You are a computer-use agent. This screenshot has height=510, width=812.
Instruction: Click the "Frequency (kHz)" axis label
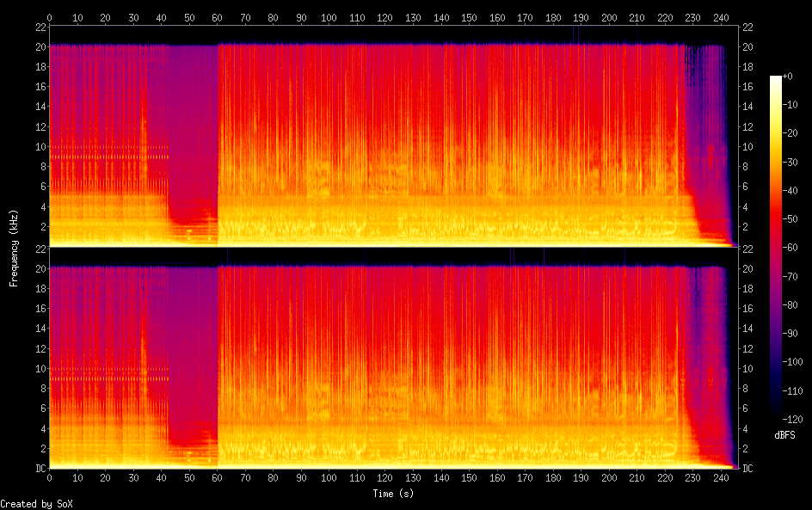[x=14, y=248]
